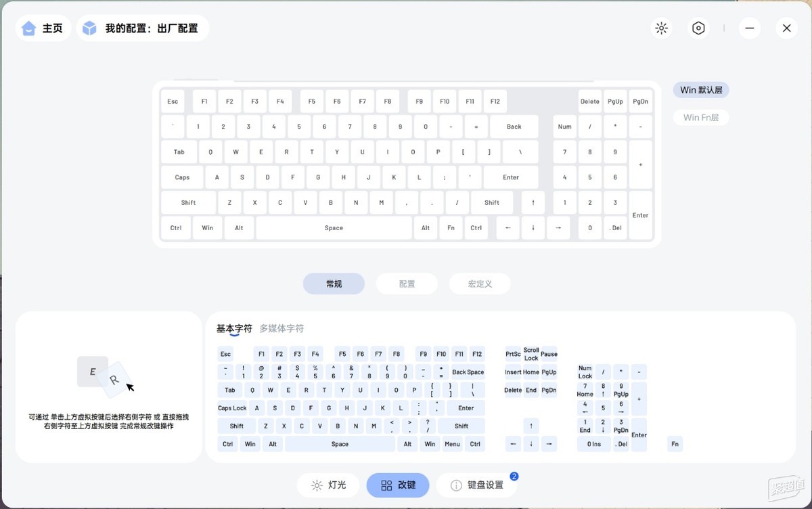Click the cube icon for My Configuration
This screenshot has height=509, width=812.
click(89, 28)
